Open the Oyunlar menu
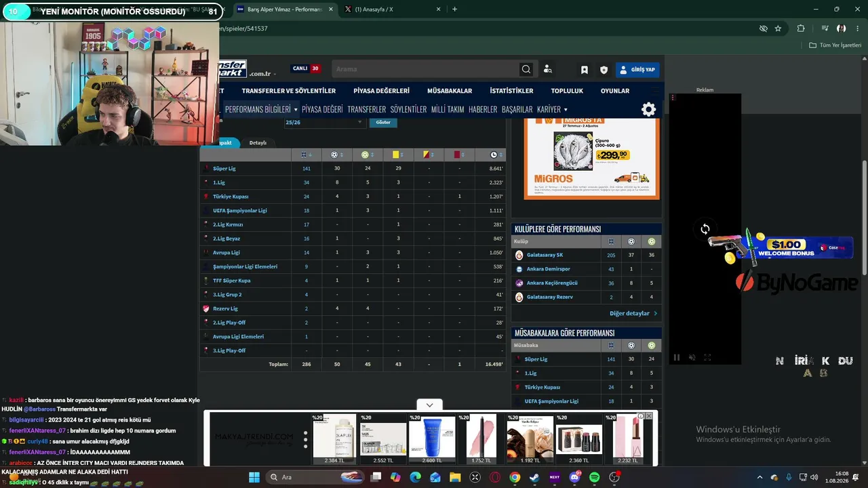This screenshot has width=868, height=488. point(615,91)
